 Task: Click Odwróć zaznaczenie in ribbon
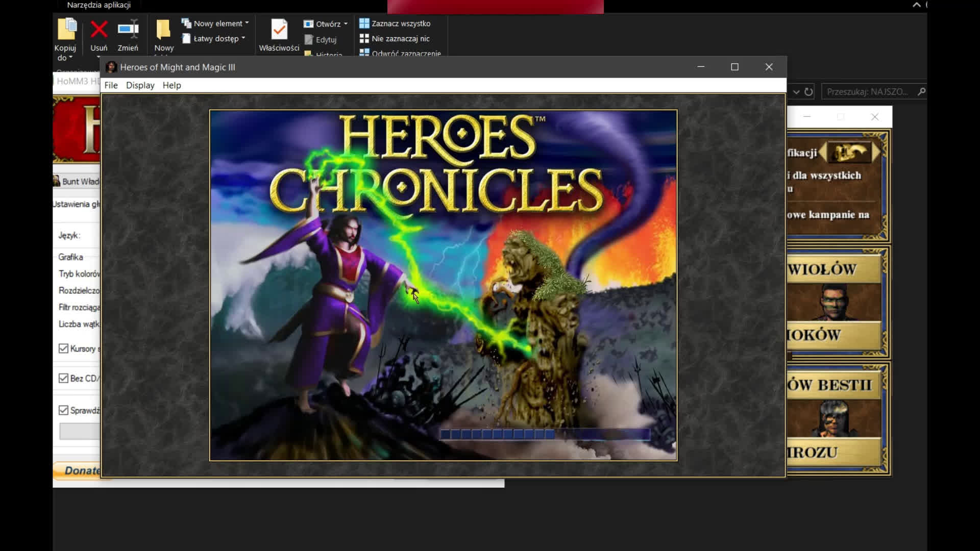coord(400,53)
